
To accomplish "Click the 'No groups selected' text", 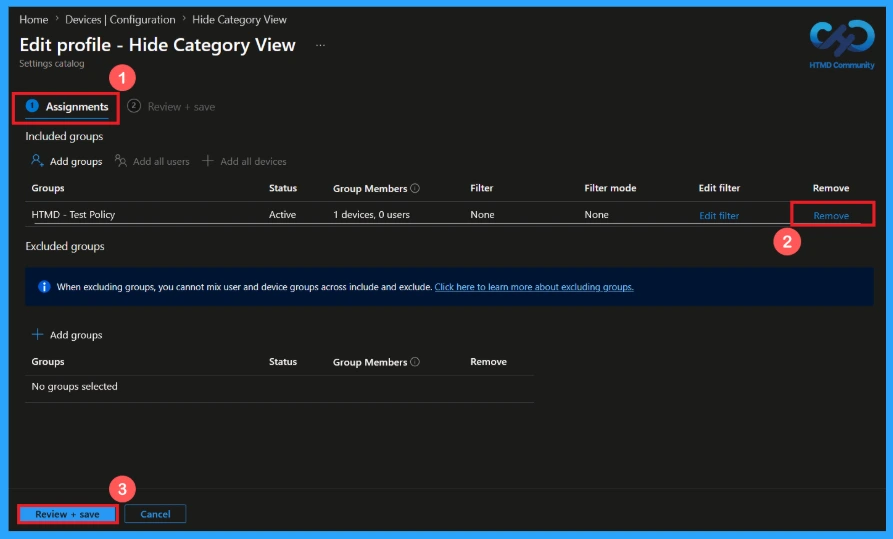I will (74, 386).
